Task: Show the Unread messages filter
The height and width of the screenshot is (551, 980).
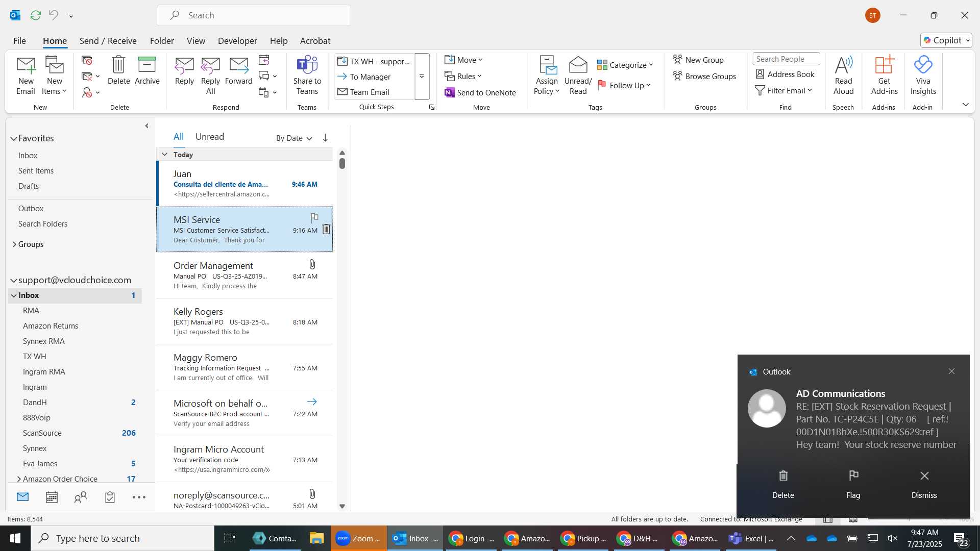Action: 210,137
